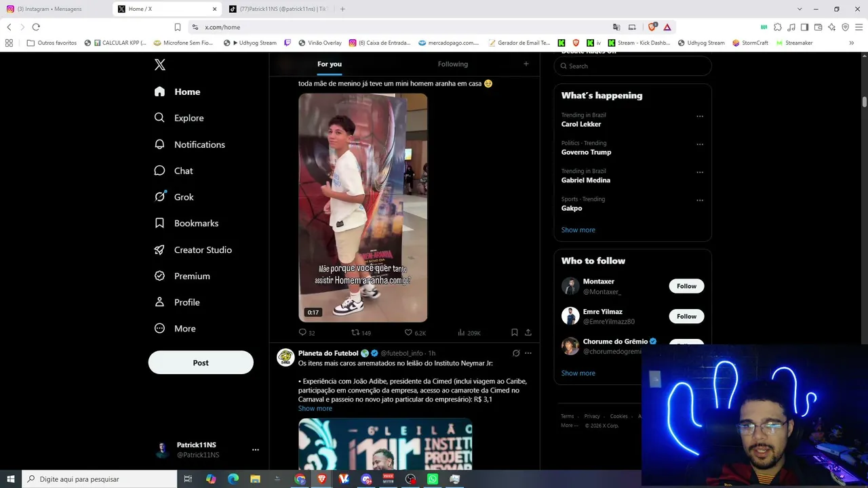Repost the Spider-Man video post
Screen dimensions: 868x488
tap(361, 333)
